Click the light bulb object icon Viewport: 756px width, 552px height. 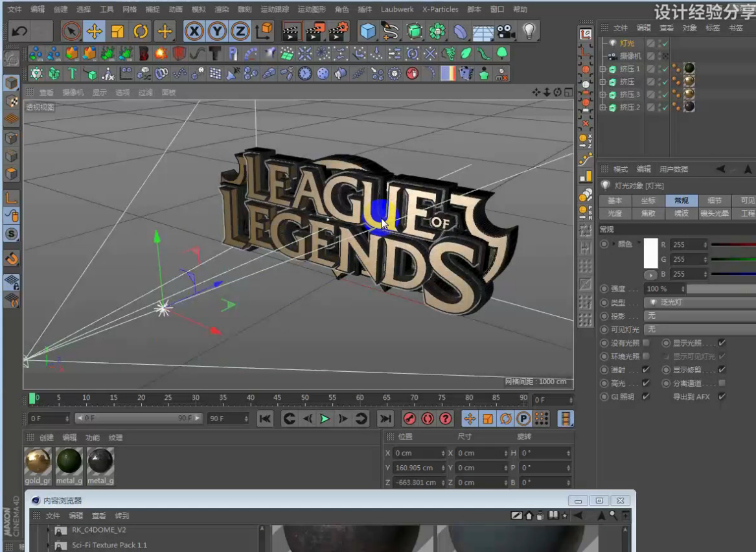(529, 31)
